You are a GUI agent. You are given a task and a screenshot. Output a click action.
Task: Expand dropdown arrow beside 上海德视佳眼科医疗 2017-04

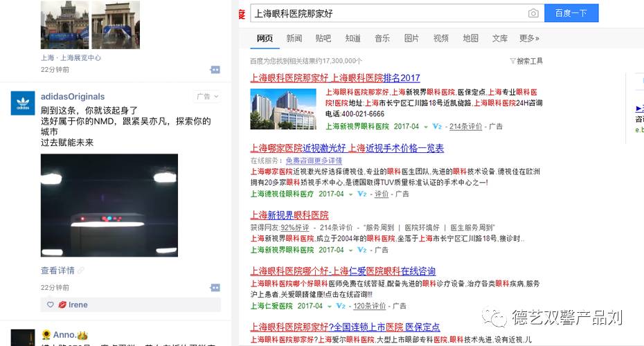coord(351,194)
